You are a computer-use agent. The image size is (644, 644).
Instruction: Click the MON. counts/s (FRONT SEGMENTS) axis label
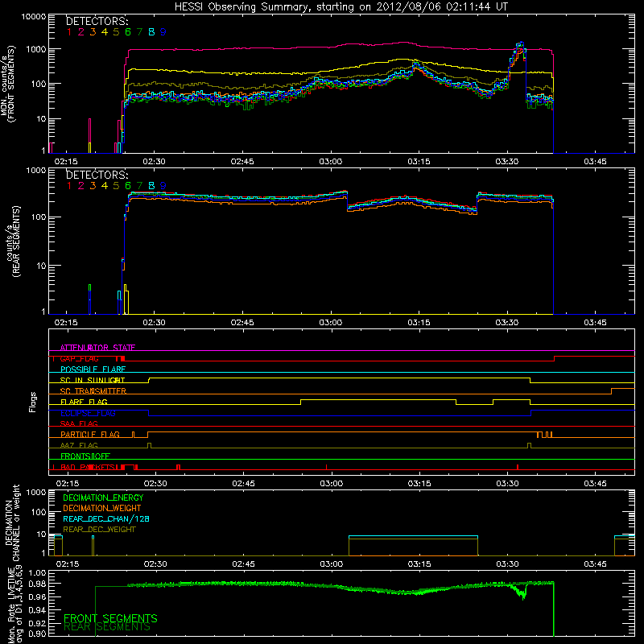[x=8, y=84]
